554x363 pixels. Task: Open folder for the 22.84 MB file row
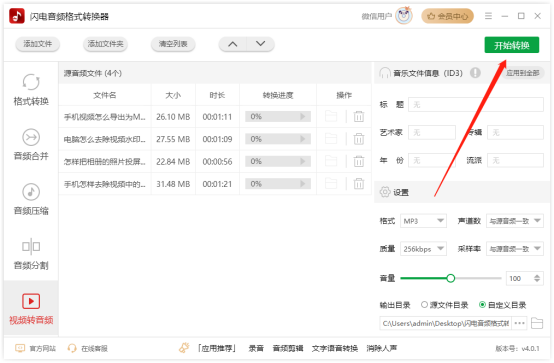pyautogui.click(x=331, y=161)
